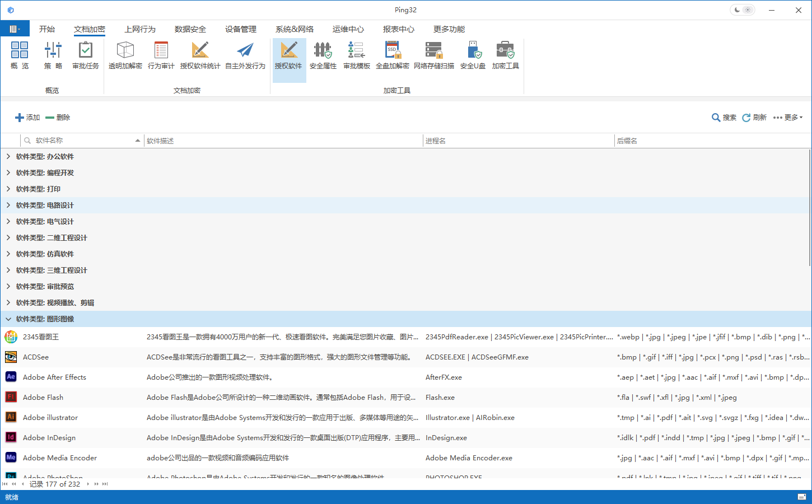Toggle the dark/light theme switch

[743, 10]
